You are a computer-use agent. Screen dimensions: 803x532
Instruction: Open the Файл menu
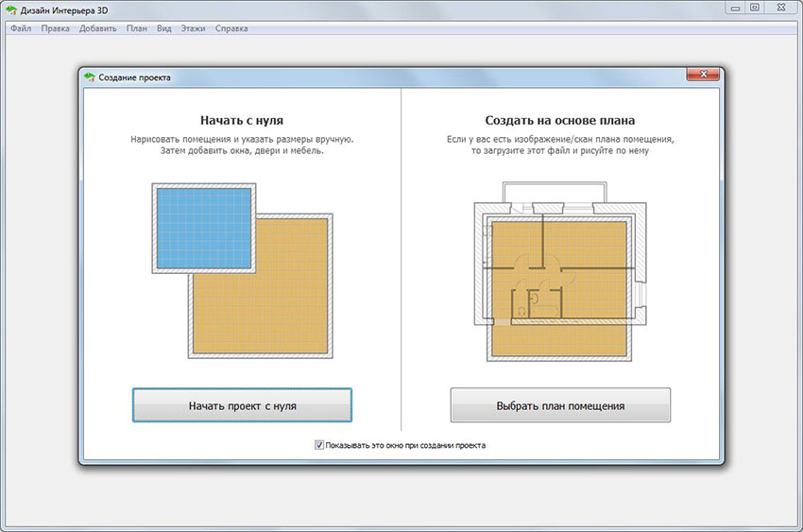coord(21,28)
